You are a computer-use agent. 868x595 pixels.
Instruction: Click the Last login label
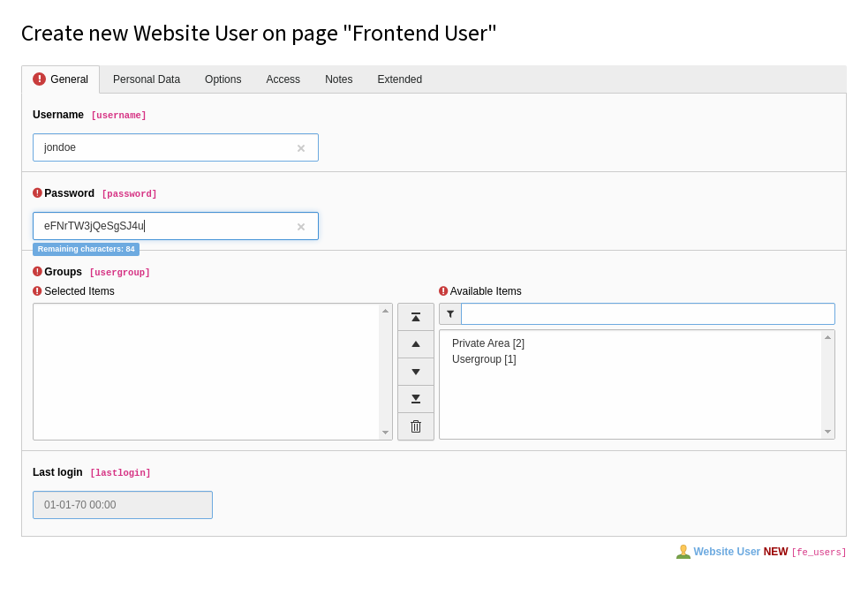(57, 472)
